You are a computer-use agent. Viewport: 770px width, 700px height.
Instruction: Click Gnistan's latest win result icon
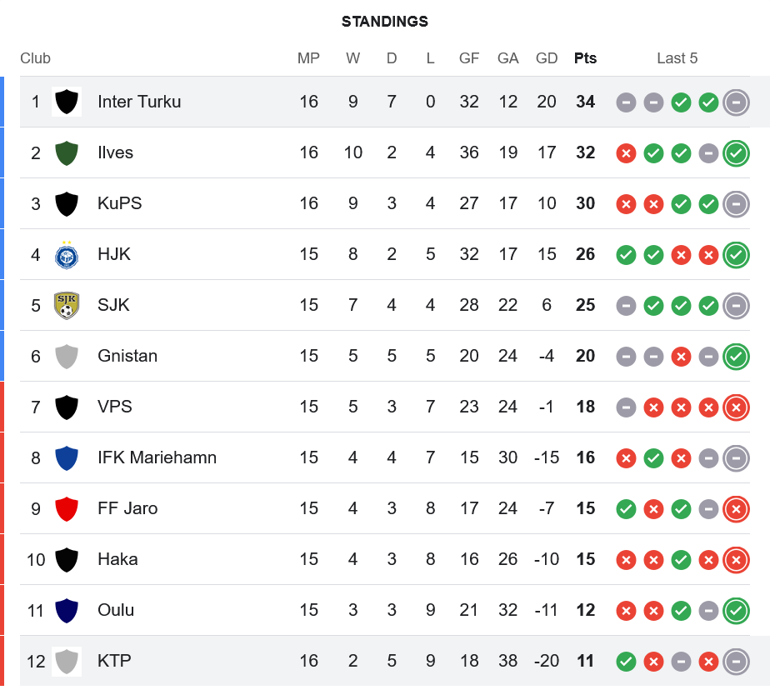click(736, 356)
